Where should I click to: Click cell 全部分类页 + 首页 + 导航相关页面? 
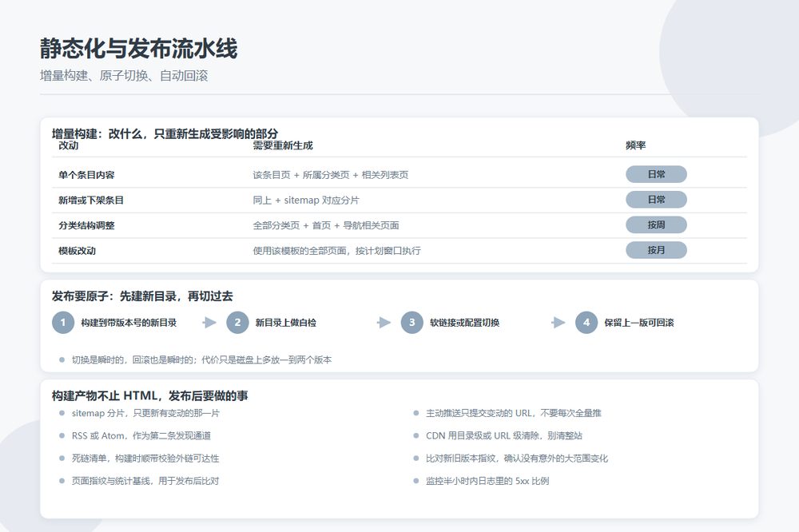(326, 226)
